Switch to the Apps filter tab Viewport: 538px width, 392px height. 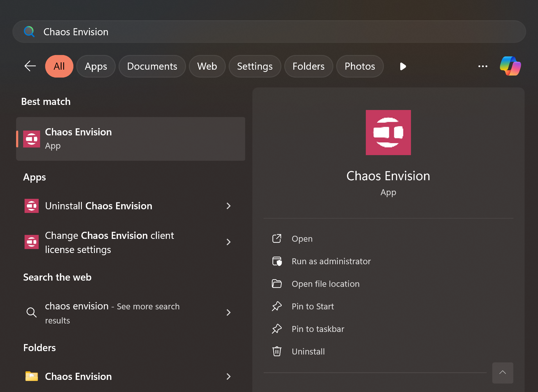pos(96,66)
